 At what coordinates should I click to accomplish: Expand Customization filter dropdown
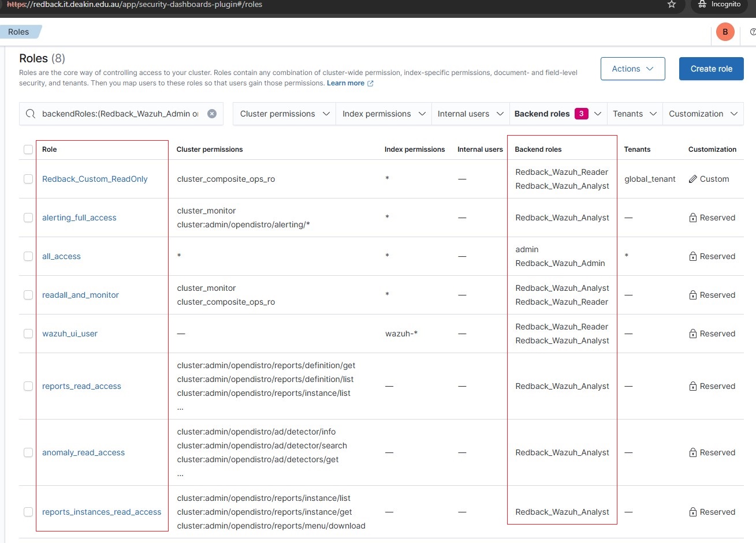[x=703, y=114]
